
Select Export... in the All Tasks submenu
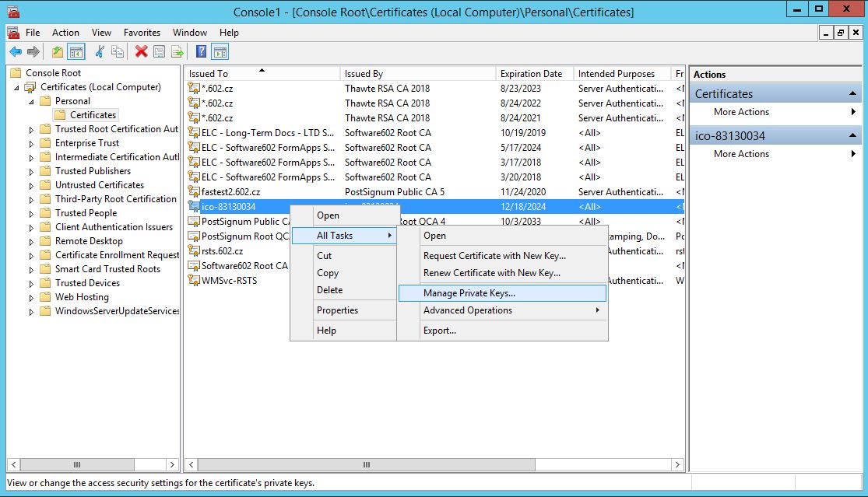click(x=440, y=331)
